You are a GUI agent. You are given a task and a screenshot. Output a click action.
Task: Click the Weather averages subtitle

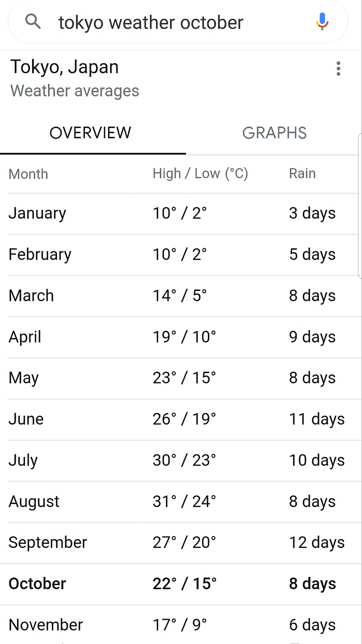tap(75, 91)
